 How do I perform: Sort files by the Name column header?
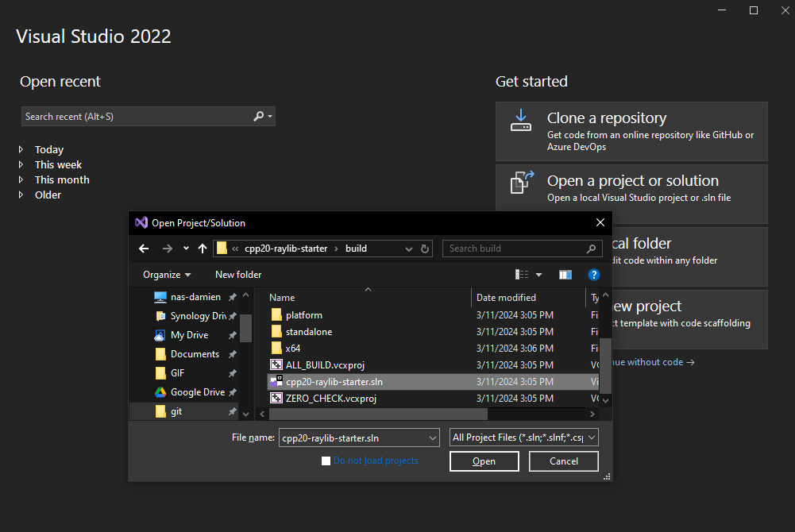click(x=282, y=298)
